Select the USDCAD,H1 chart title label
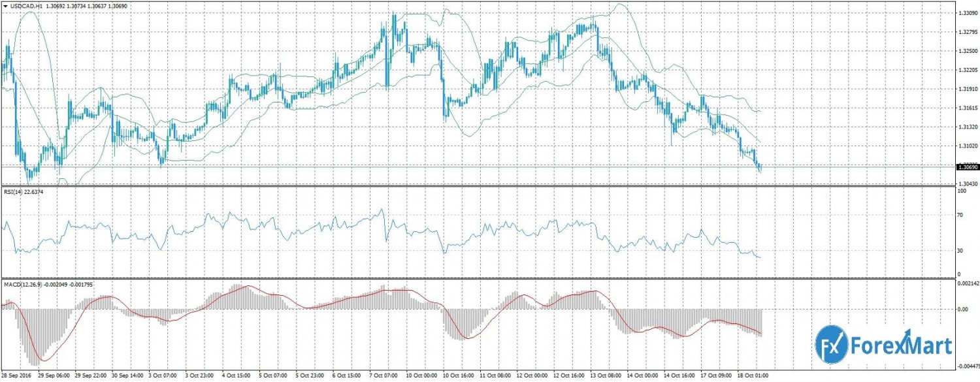 (27, 6)
